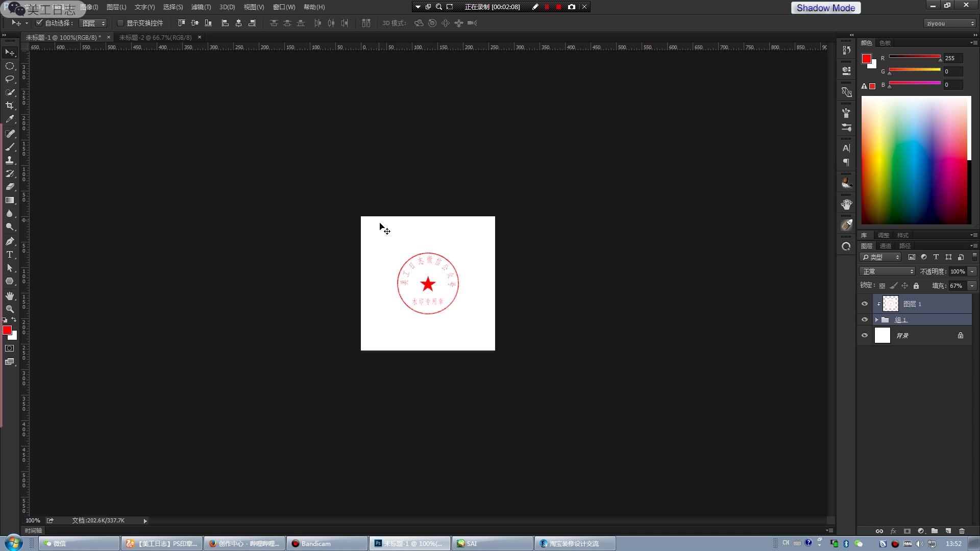Select the Gradient tool

(x=10, y=201)
